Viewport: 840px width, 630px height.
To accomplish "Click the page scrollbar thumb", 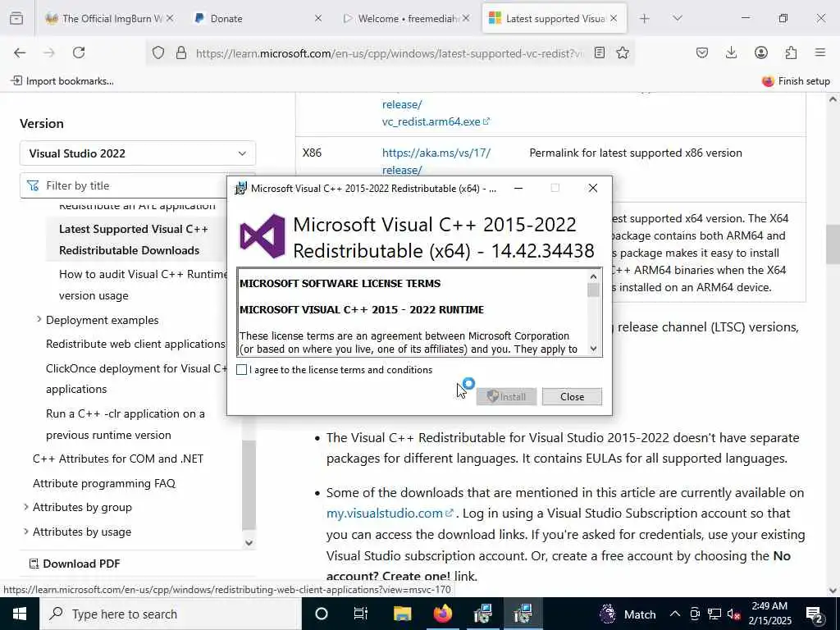I will pyautogui.click(x=833, y=244).
